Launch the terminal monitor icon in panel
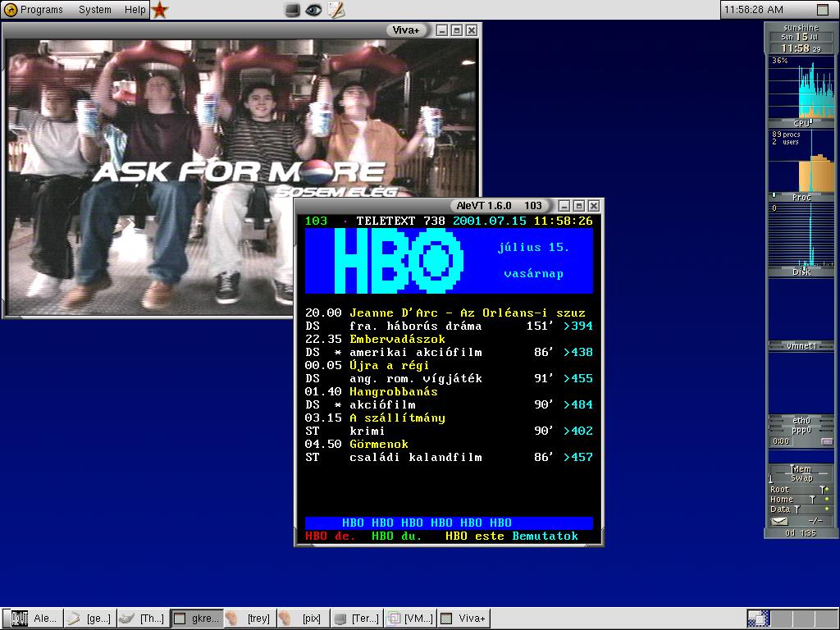This screenshot has height=630, width=840. [293, 10]
